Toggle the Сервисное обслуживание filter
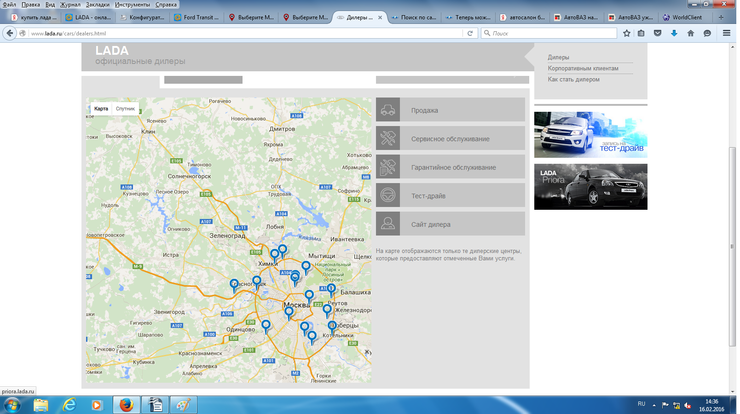Screen dimensions: 740x414 tap(450, 138)
